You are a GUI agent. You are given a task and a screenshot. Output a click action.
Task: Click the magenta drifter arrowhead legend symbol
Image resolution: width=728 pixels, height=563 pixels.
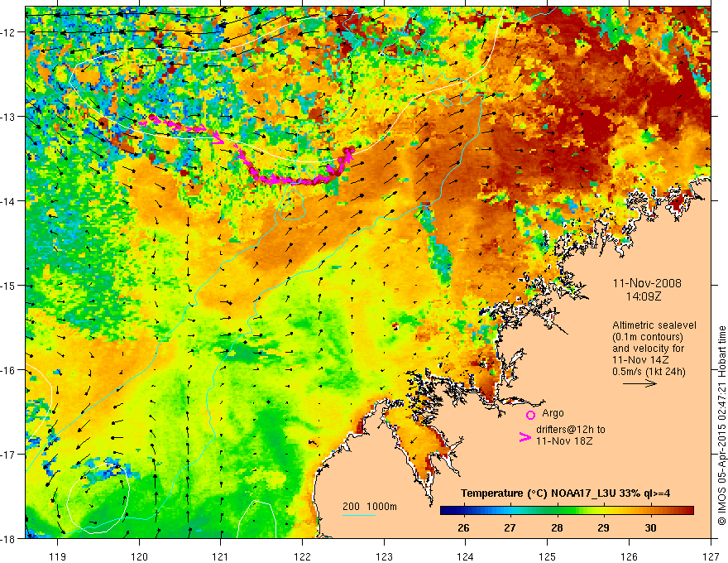[524, 436]
